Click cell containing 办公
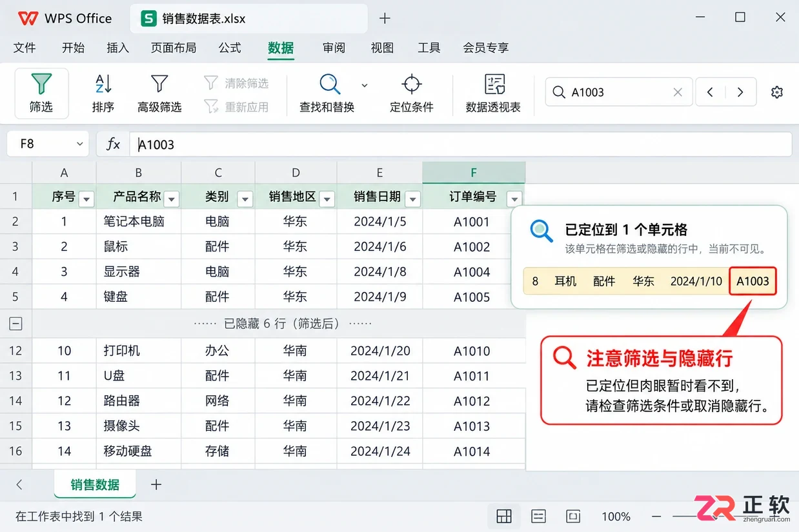799x532 pixels. tap(218, 351)
